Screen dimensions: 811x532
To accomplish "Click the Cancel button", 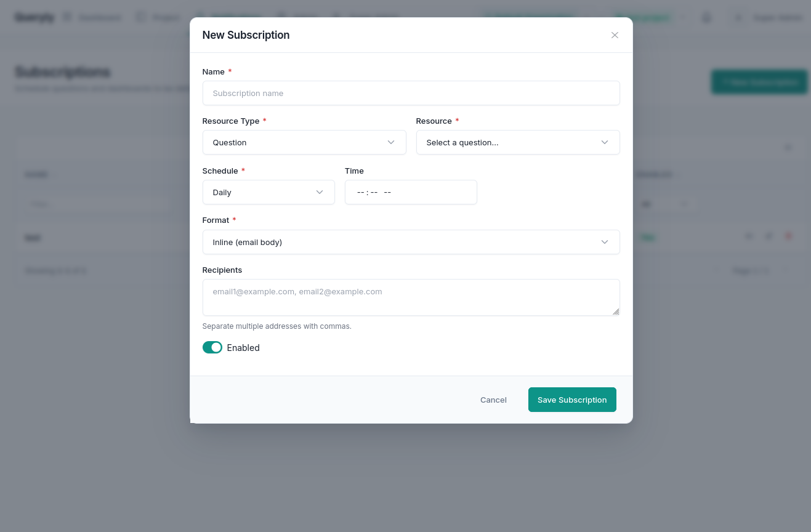I will tap(493, 400).
